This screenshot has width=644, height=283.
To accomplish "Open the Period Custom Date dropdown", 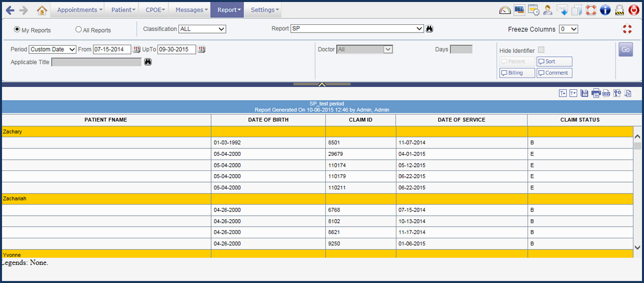I will (x=53, y=49).
